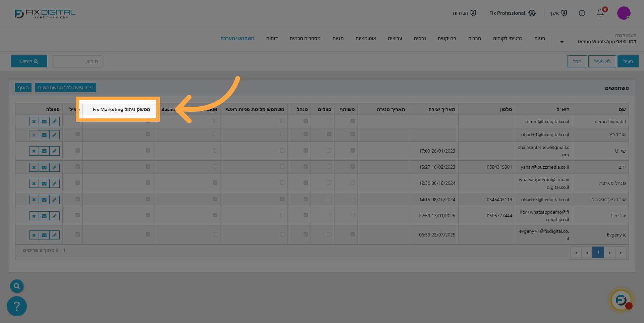Go to next page in pagination
Screen dimensions: 644x323
click(x=609, y=253)
